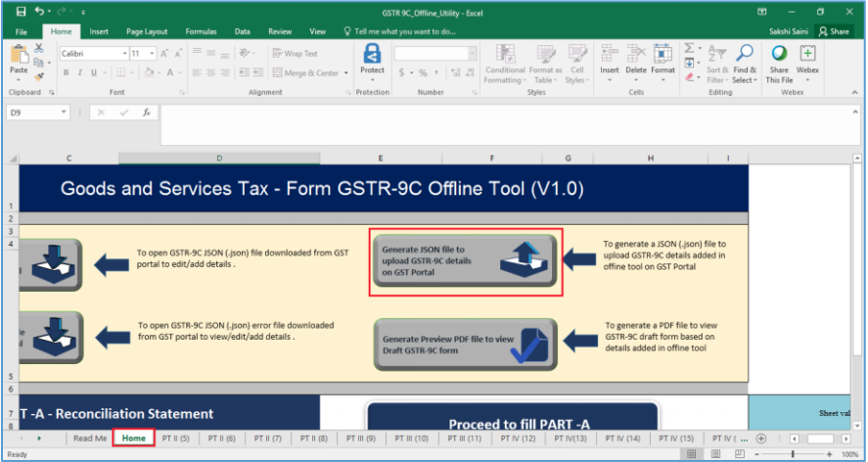Screen dimensions: 868x462
Task: Click the new sheet plus icon
Action: coord(761,439)
